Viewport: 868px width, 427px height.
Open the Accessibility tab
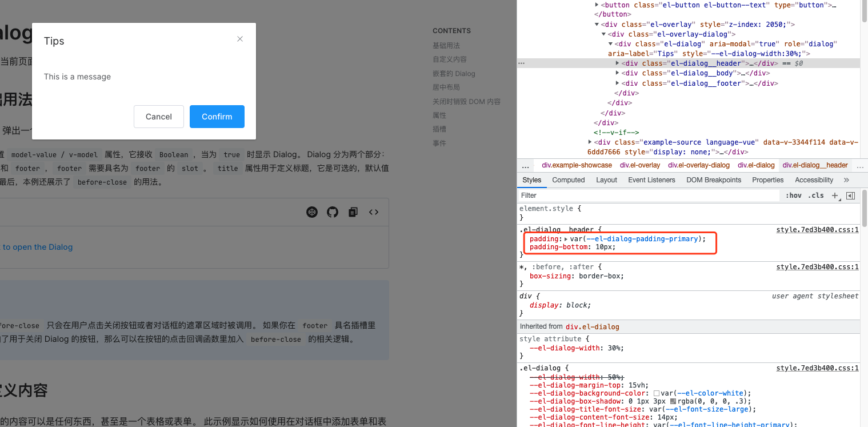814,180
